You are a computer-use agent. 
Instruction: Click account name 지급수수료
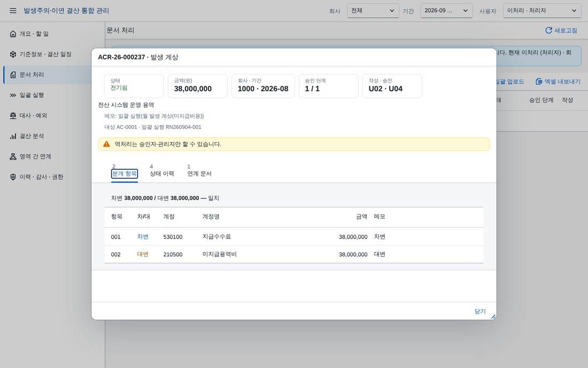[x=216, y=237]
